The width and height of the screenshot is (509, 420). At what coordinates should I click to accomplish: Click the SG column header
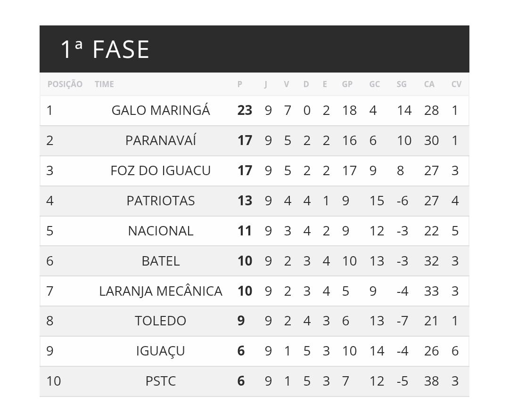coord(402,84)
